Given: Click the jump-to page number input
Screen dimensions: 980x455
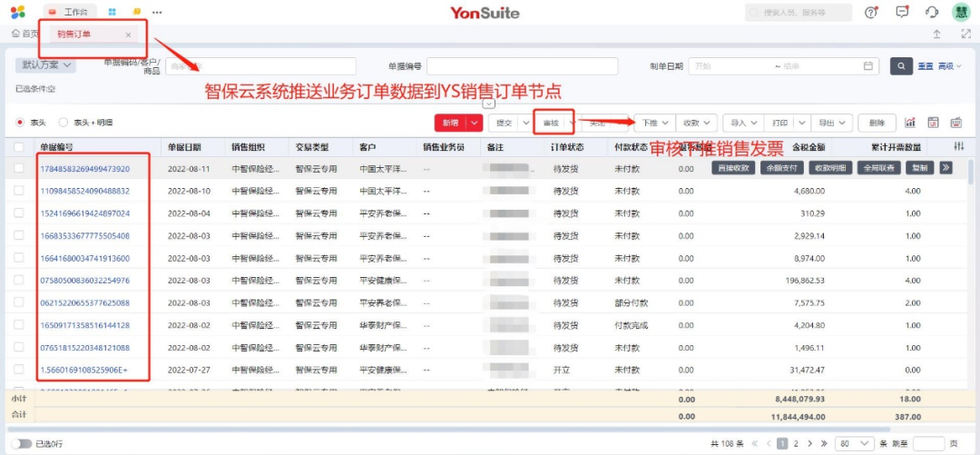Looking at the screenshot, I should tap(929, 444).
